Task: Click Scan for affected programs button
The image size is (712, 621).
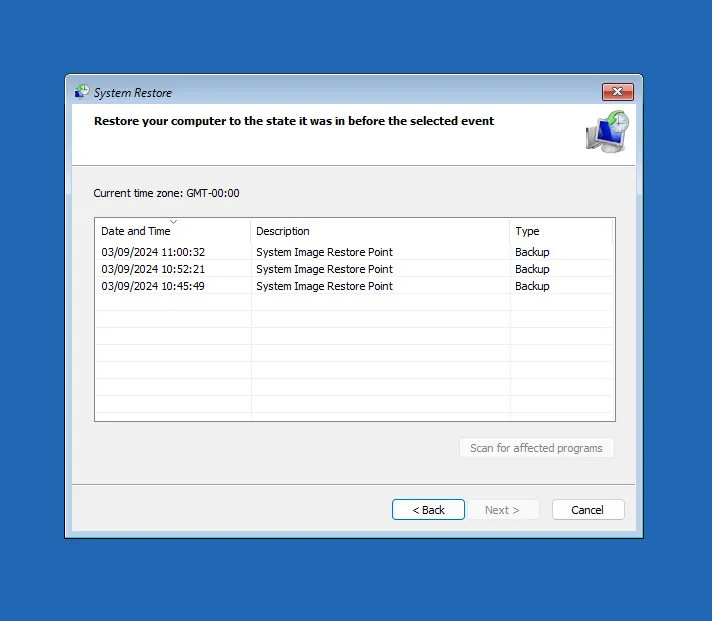Action: tap(537, 448)
